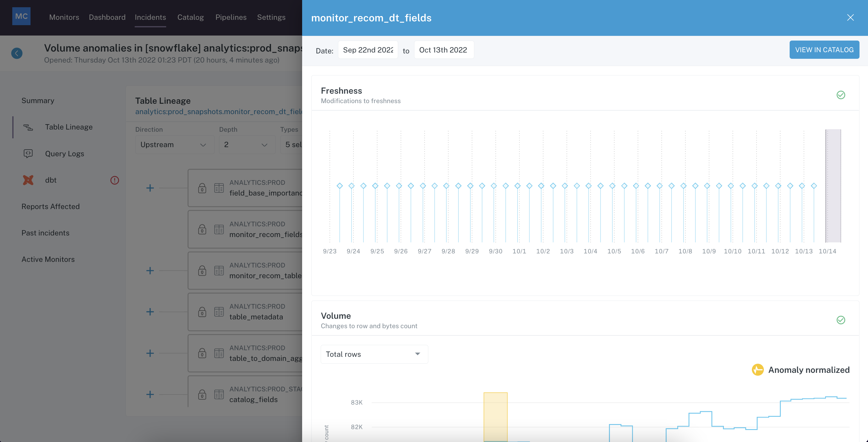Viewport: 868px width, 442px height.
Task: Click the Table Lineage sidebar icon
Action: tap(28, 127)
